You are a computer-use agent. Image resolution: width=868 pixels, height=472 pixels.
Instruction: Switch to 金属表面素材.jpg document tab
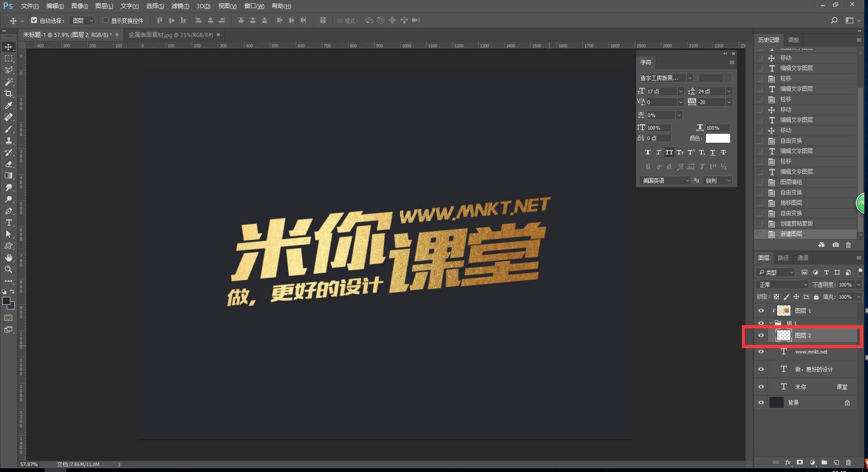coord(171,35)
